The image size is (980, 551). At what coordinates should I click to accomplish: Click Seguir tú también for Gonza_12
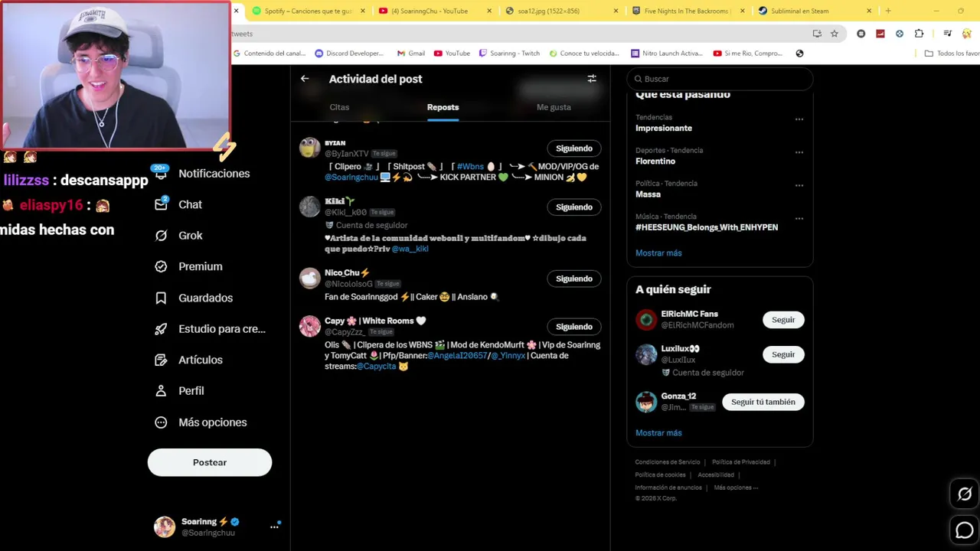click(x=763, y=402)
